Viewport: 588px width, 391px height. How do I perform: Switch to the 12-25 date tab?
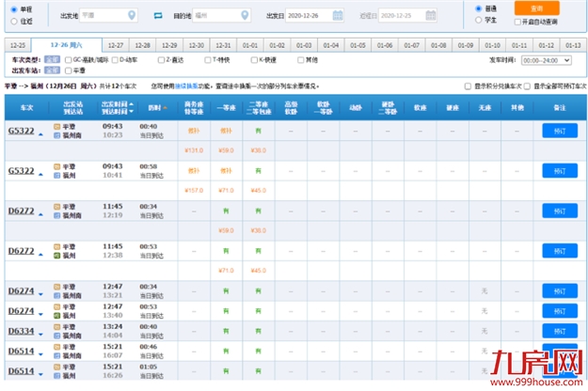tap(18, 45)
